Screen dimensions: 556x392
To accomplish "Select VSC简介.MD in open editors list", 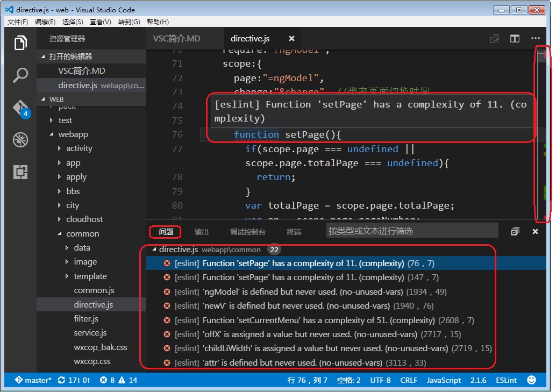I will (x=91, y=70).
